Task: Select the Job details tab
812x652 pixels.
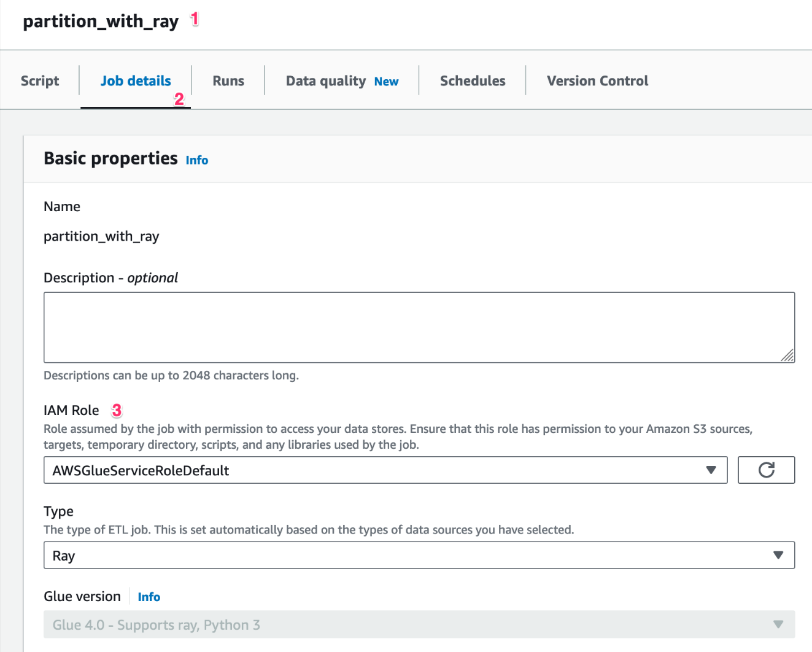Action: (135, 80)
